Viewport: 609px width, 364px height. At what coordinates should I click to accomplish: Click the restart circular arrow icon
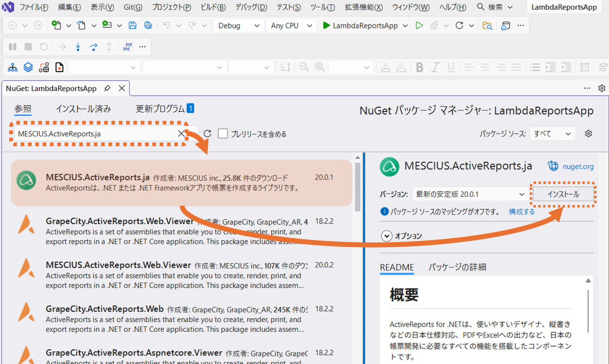tap(459, 25)
